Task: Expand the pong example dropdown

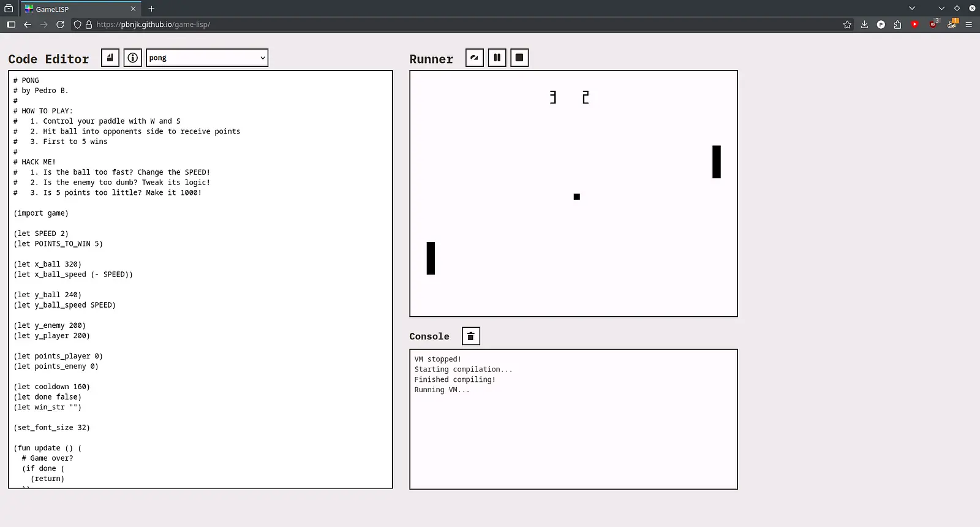Action: (207, 58)
